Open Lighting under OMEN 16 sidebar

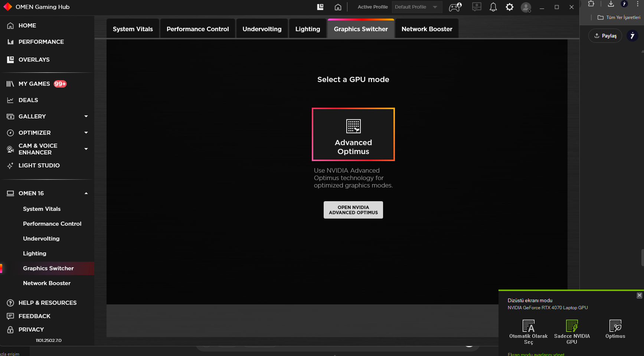(x=35, y=254)
